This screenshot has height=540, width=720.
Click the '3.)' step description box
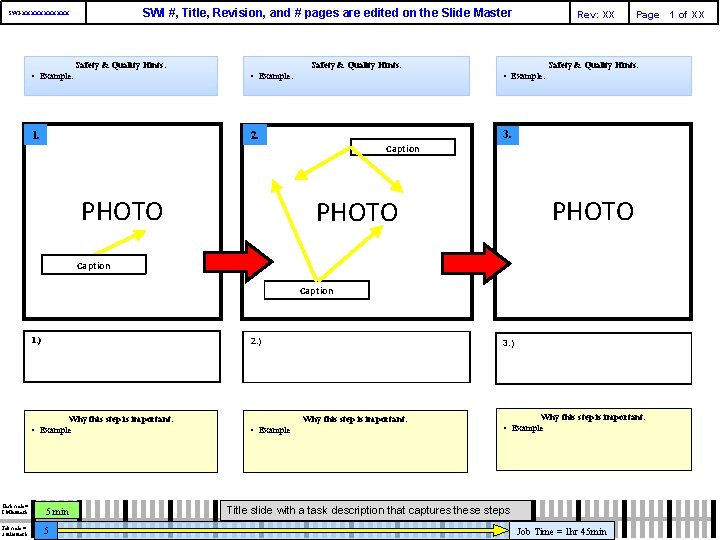point(593,358)
